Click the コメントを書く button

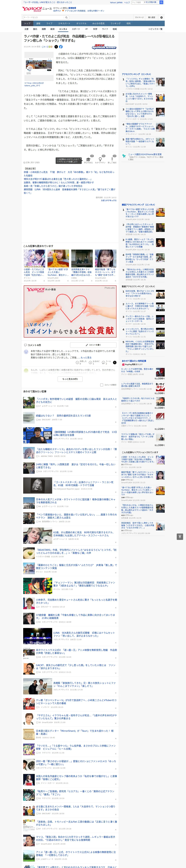pyautogui.click(x=93, y=345)
